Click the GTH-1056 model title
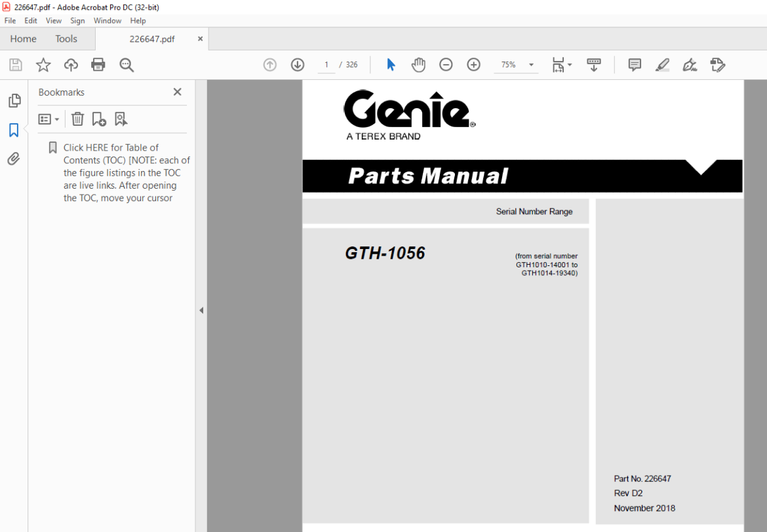 tap(385, 253)
